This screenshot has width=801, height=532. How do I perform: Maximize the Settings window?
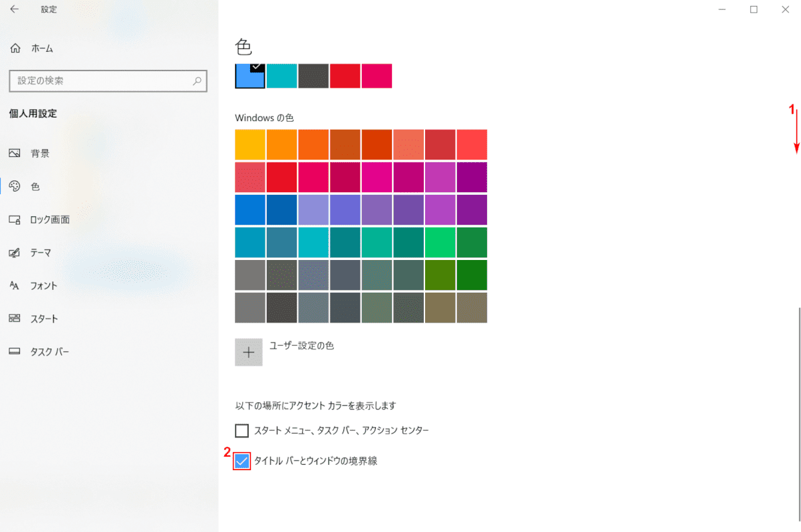coord(754,9)
